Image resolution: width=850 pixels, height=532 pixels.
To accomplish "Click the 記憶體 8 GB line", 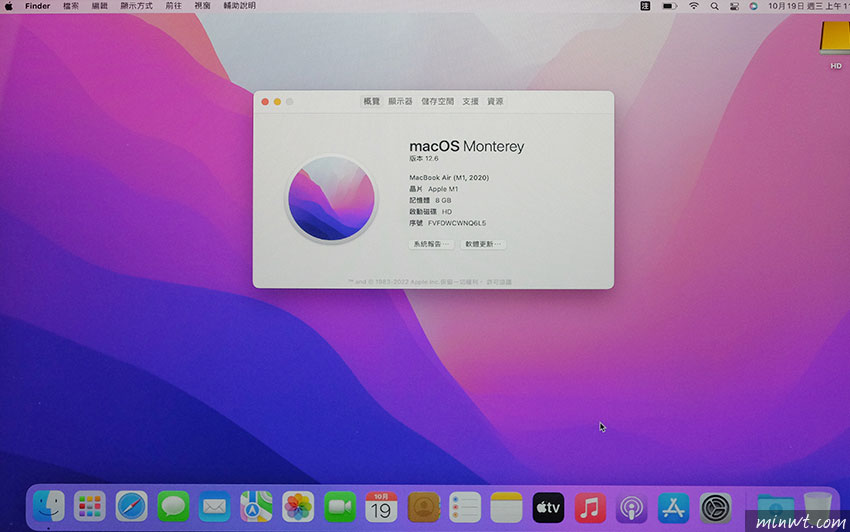I will [430, 200].
